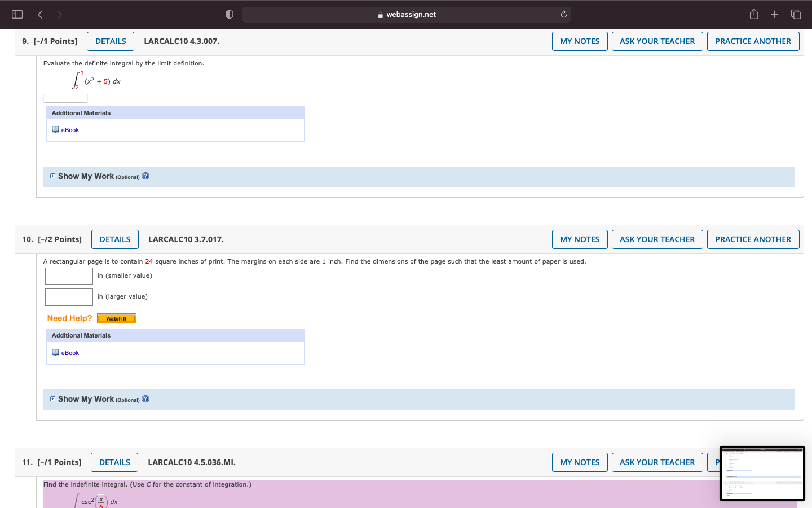Click the smaller value input for problem 10

pyautogui.click(x=69, y=276)
